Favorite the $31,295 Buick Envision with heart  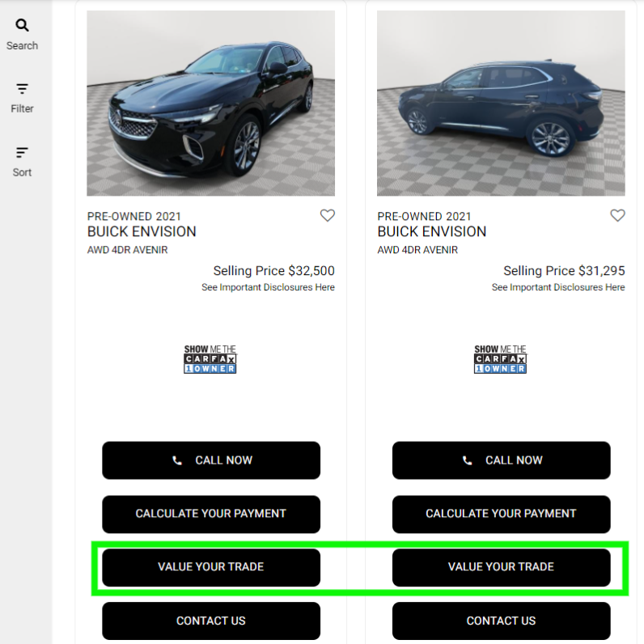pyautogui.click(x=617, y=215)
